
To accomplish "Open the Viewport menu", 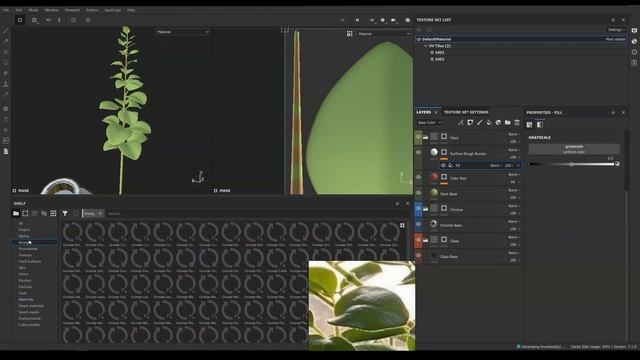I will click(x=72, y=10).
